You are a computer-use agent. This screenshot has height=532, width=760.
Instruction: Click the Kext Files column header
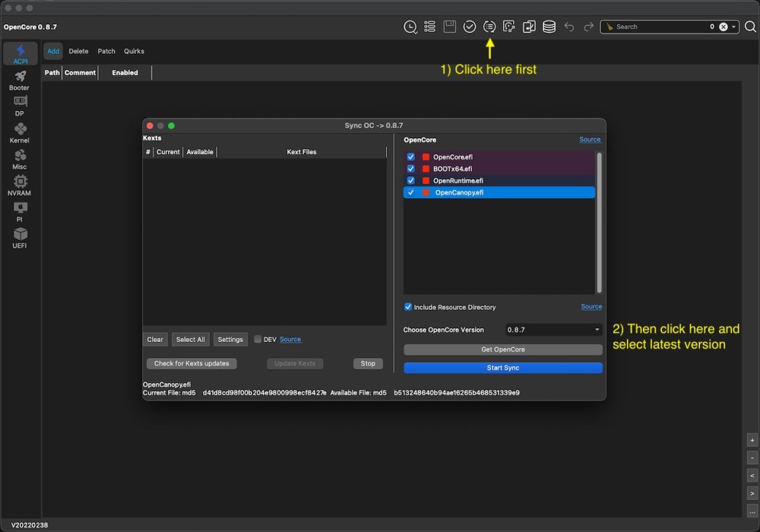coord(302,152)
